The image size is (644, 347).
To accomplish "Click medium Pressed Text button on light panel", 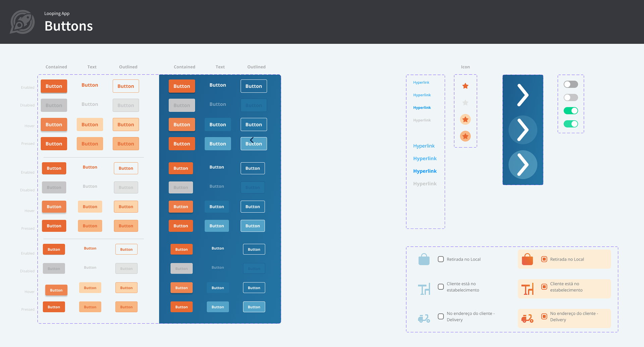I will click(90, 226).
